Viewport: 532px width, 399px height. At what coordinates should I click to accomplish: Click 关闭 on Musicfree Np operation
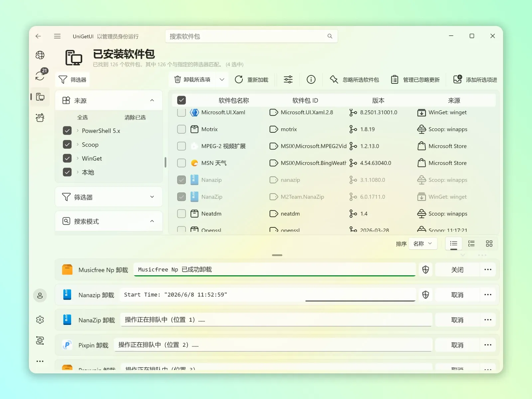(457, 270)
